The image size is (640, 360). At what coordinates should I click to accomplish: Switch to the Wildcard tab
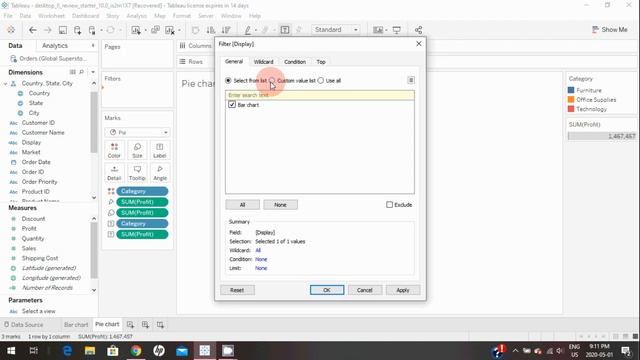click(263, 62)
